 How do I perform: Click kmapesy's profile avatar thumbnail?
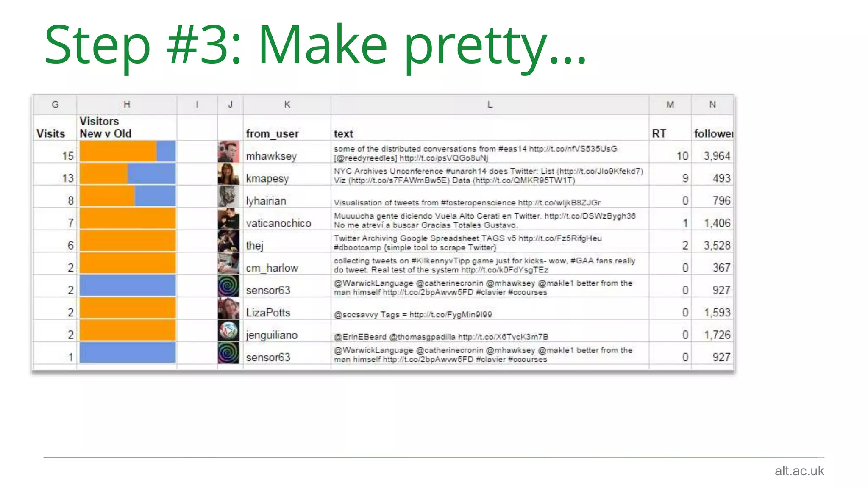pyautogui.click(x=228, y=174)
